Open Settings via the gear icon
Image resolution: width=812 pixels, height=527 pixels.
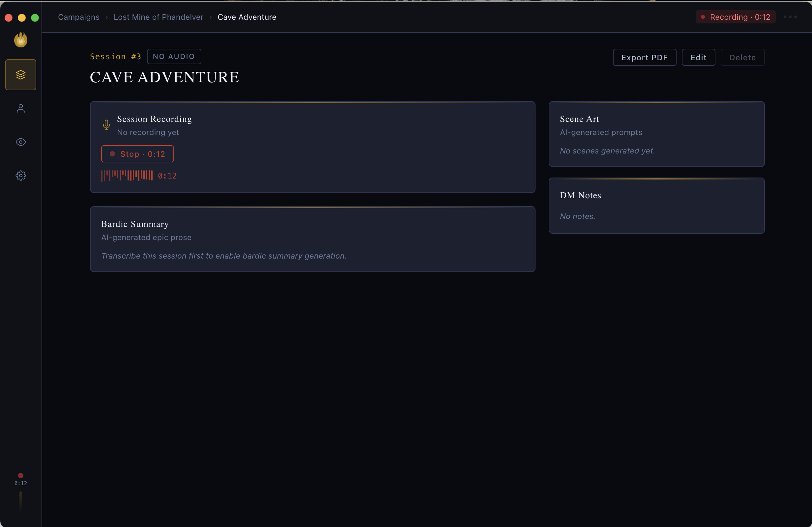point(20,175)
